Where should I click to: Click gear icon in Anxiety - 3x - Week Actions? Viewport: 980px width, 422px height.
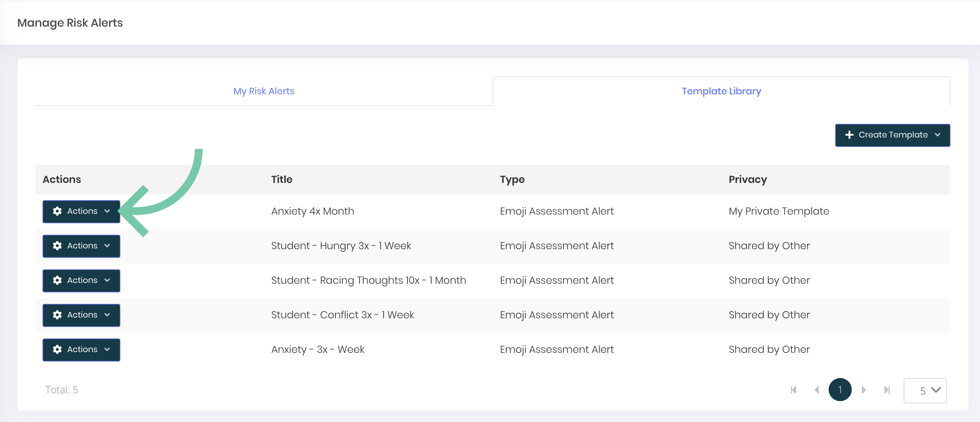click(57, 350)
